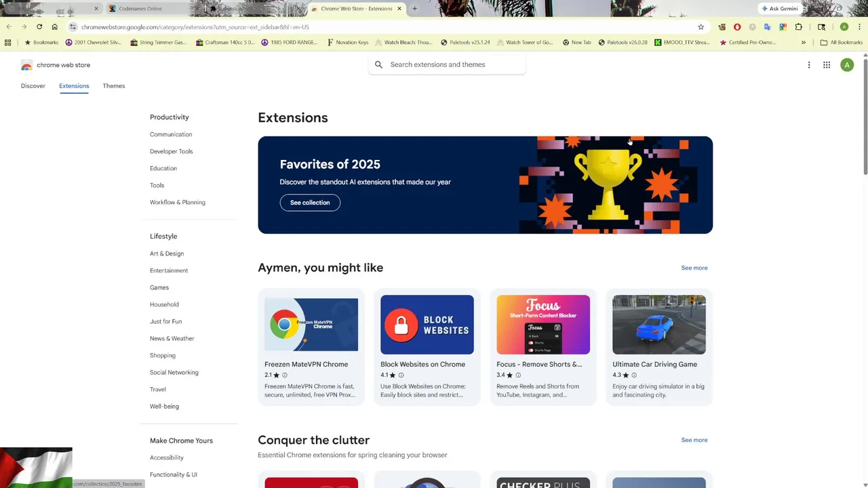This screenshot has width=868, height=488.
Task: Open the Paletools v25.1.24 bookmark
Action: click(x=465, y=42)
